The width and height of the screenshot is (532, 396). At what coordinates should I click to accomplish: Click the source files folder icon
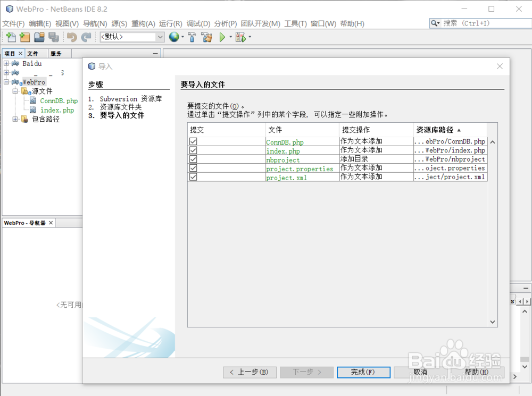pyautogui.click(x=25, y=91)
